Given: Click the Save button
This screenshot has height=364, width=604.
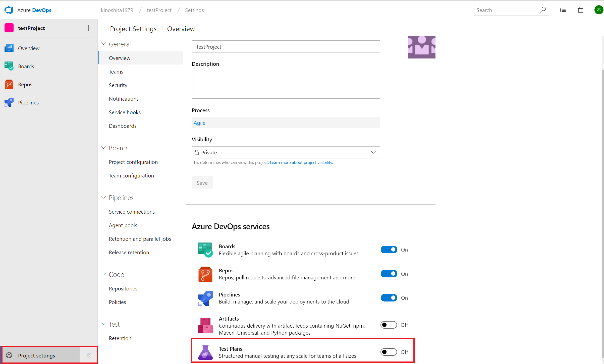Looking at the screenshot, I should click(x=202, y=183).
